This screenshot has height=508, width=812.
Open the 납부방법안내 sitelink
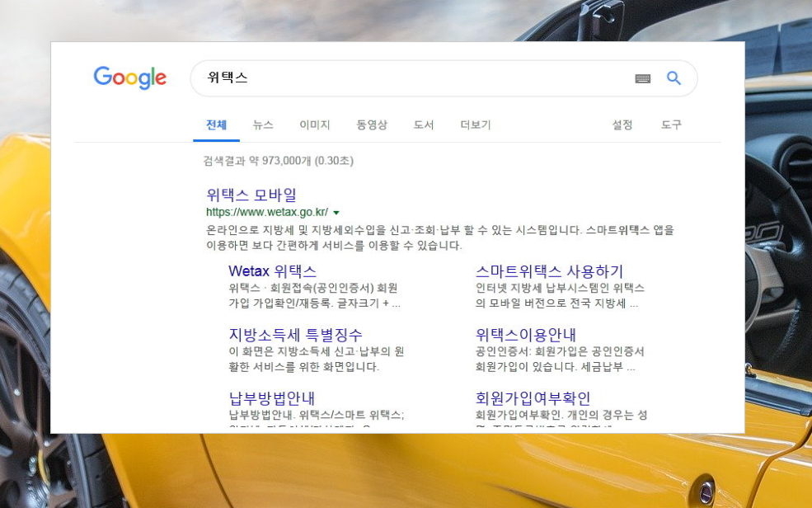point(271,397)
